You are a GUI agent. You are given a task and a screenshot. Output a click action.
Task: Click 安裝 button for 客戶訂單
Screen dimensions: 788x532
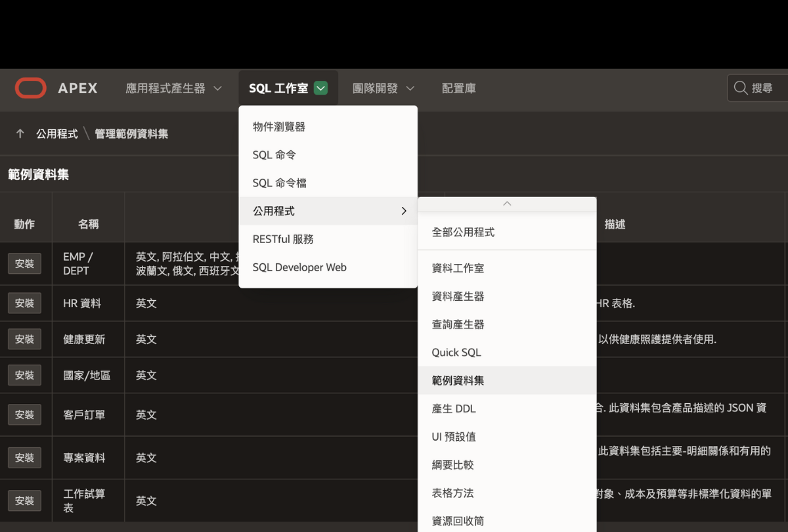[25, 414]
